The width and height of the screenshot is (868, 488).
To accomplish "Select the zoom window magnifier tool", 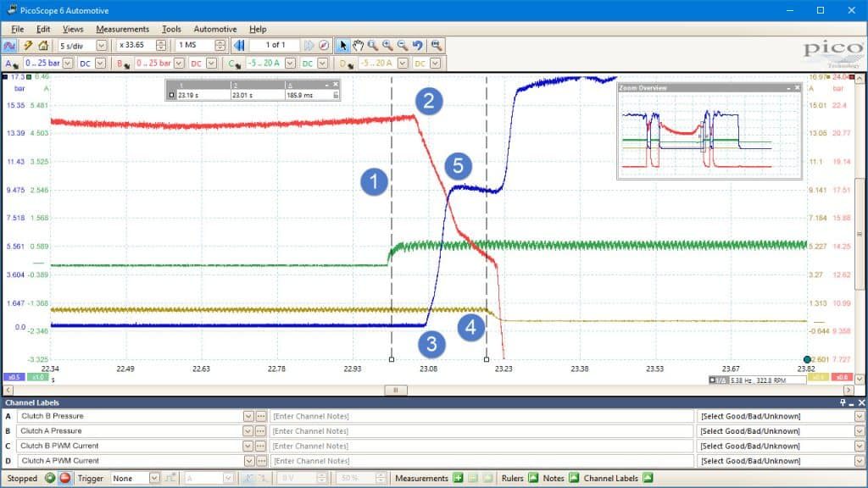I will pyautogui.click(x=373, y=46).
